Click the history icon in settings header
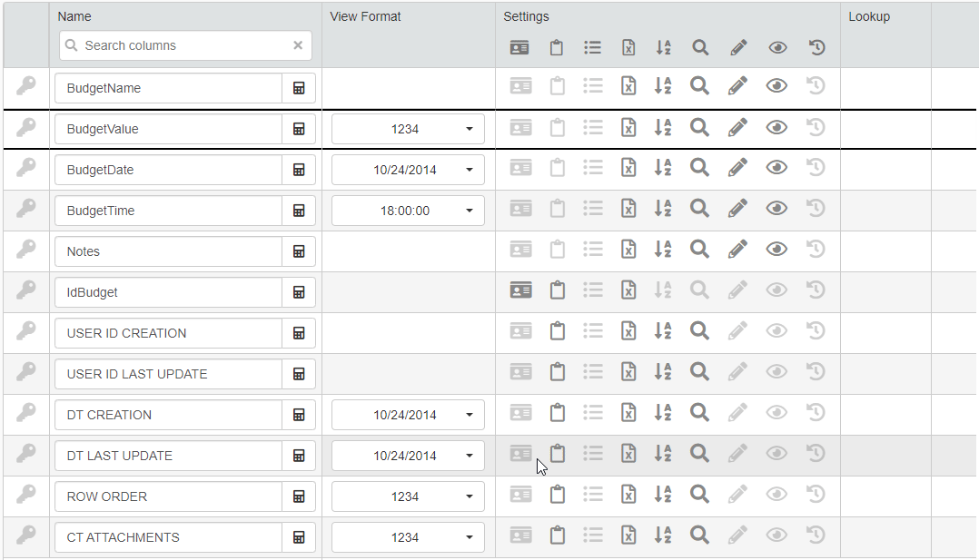Screen dimensions: 979x560 816,48
